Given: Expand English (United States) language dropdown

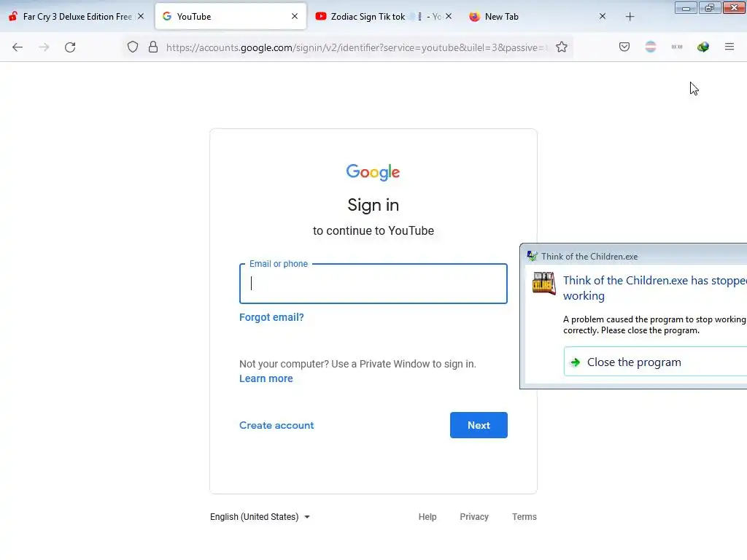Looking at the screenshot, I should (260, 517).
